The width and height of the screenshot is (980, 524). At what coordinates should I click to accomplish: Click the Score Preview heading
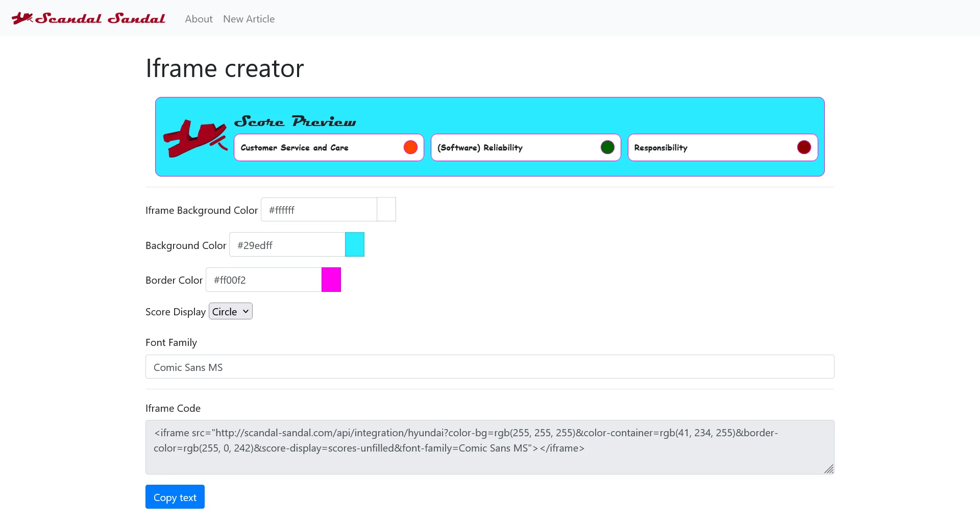pyautogui.click(x=295, y=121)
